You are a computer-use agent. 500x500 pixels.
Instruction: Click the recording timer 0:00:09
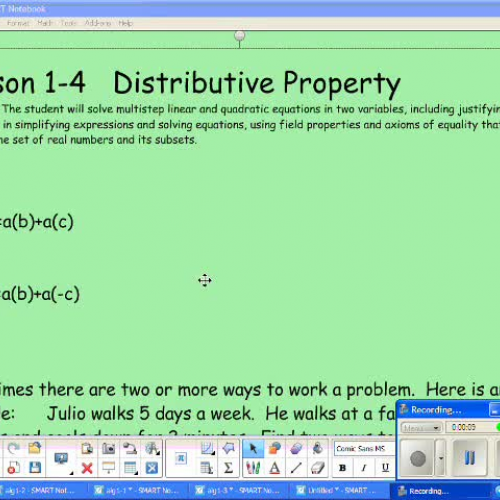click(464, 427)
